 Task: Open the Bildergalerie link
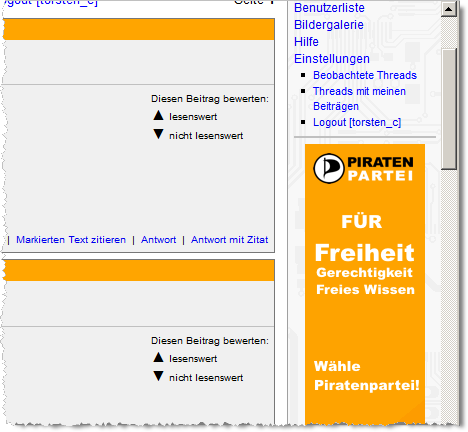(329, 25)
